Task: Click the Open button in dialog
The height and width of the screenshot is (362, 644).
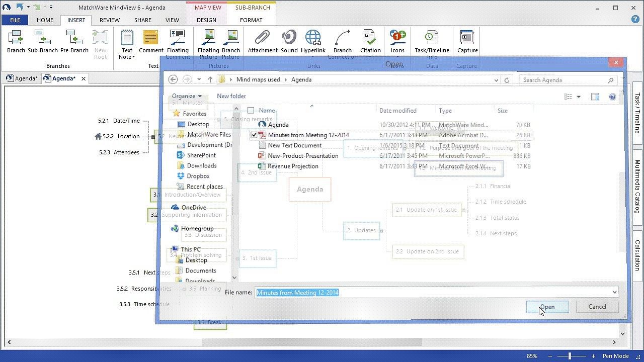Action: click(547, 307)
